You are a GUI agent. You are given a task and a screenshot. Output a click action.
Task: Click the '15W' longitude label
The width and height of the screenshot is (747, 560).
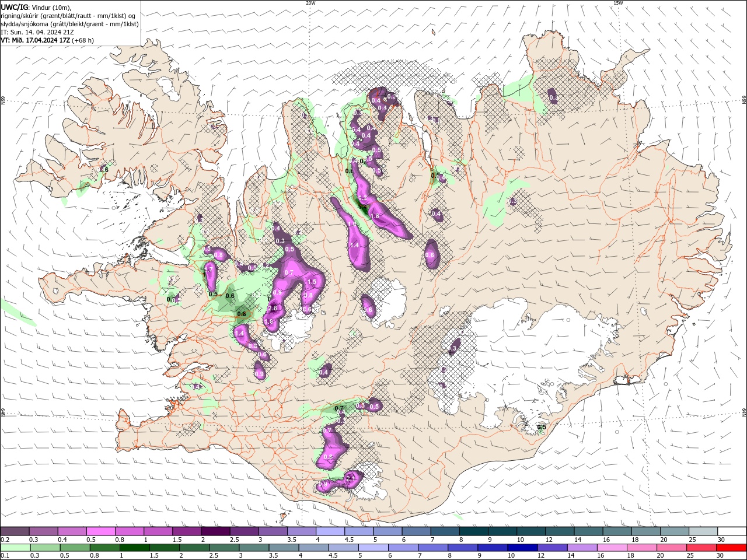(x=618, y=3)
